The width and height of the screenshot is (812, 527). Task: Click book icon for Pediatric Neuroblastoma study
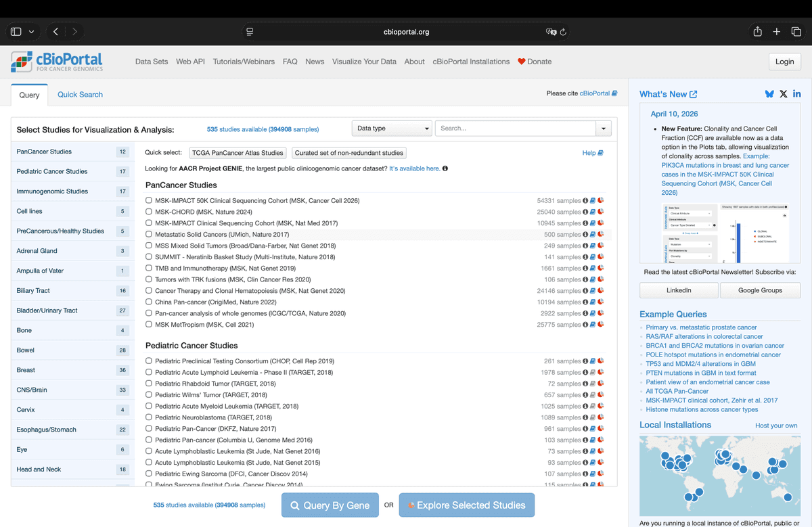[593, 417]
